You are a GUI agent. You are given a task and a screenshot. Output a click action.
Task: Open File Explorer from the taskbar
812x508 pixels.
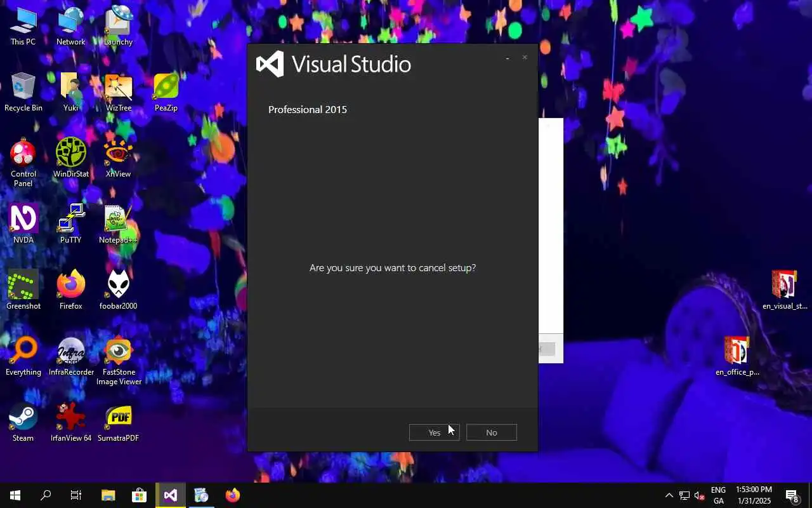pos(108,495)
